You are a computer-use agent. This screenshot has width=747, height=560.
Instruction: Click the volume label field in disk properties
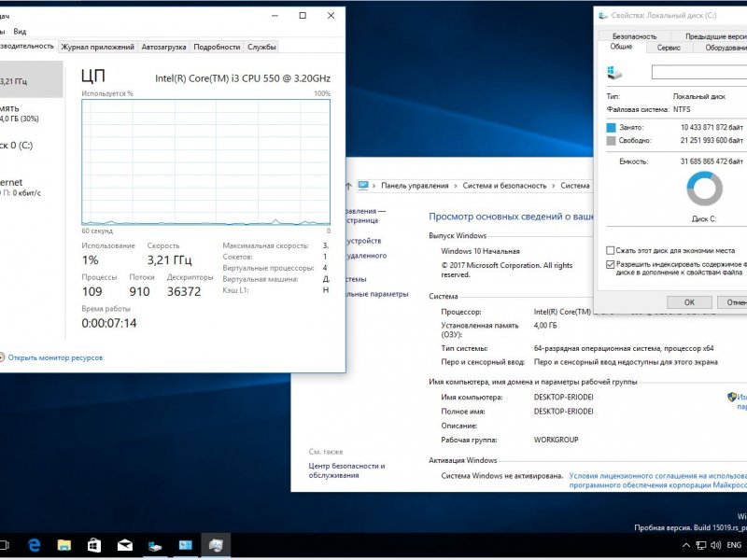699,73
